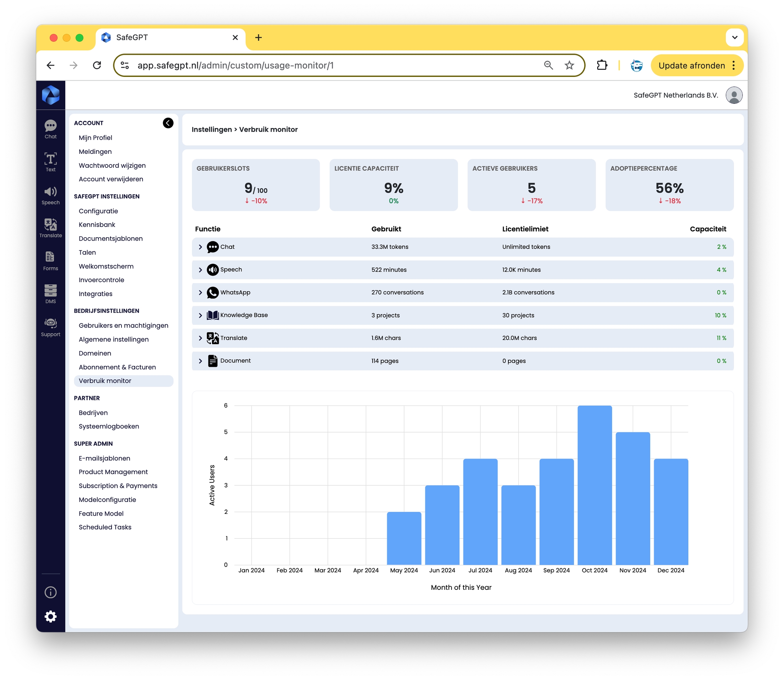This screenshot has width=784, height=680.
Task: Open the user profile avatar
Action: coord(733,95)
